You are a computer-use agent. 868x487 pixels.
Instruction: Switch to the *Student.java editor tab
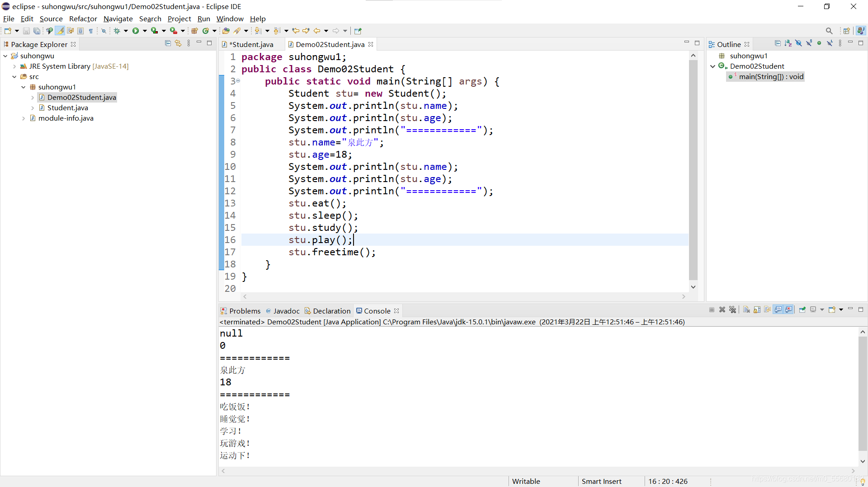point(252,44)
